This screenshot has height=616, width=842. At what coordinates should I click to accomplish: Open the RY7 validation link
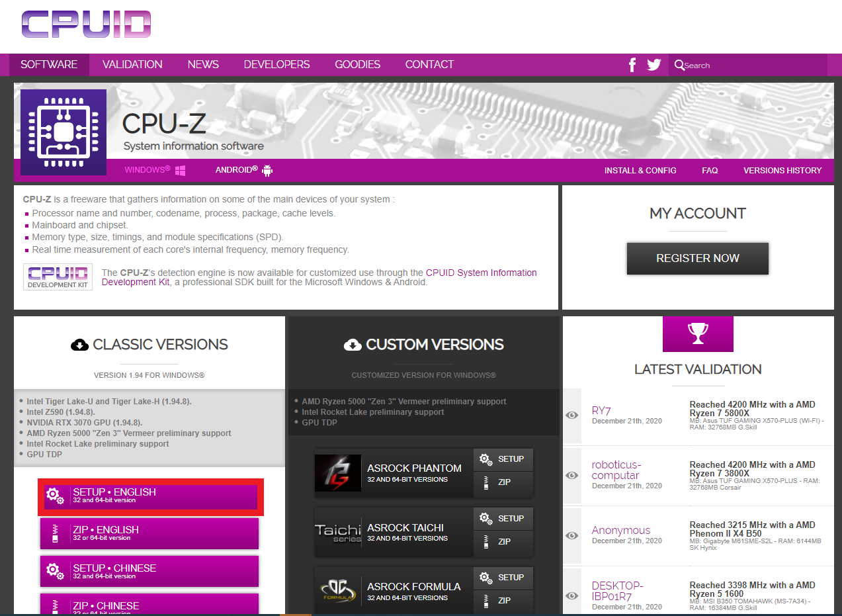[x=601, y=411]
